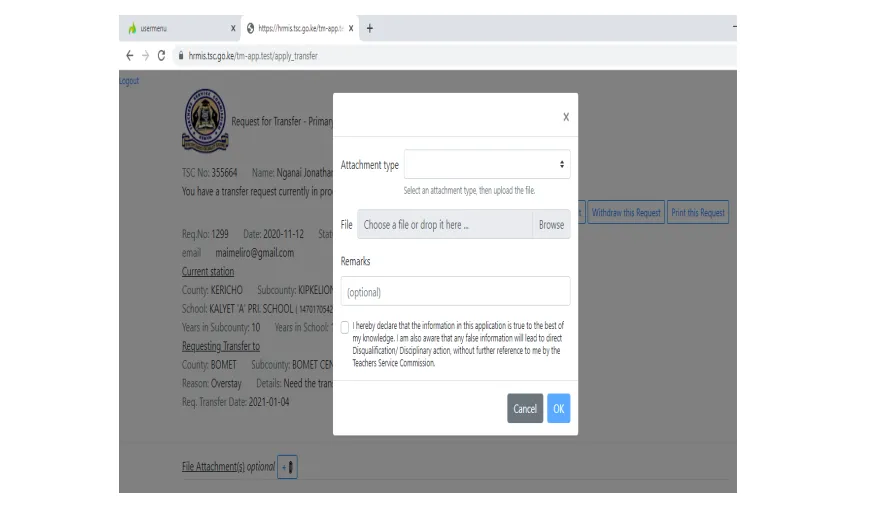Close the hrmis.tsc.go.ke tab with its X
This screenshot has height=511, width=872.
351,28
